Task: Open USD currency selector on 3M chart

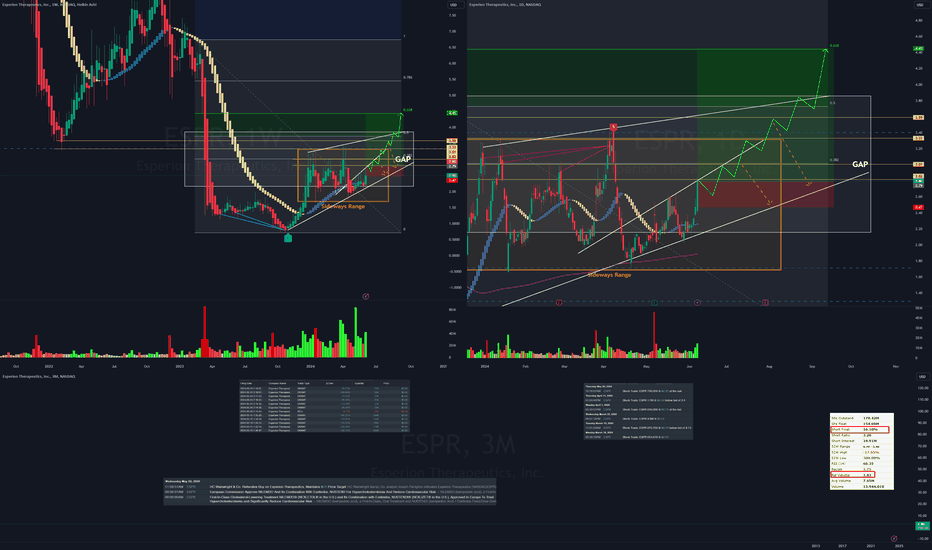Action: coord(922,376)
